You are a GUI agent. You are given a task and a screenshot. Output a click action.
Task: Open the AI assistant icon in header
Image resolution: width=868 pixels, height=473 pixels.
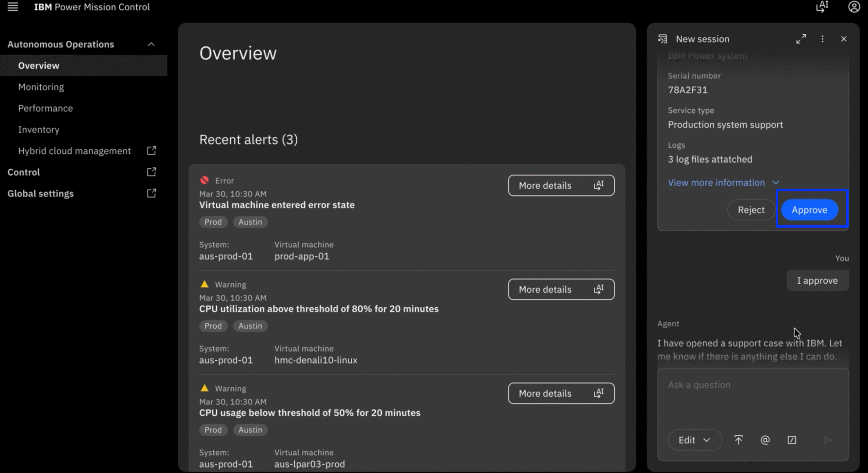tap(822, 7)
